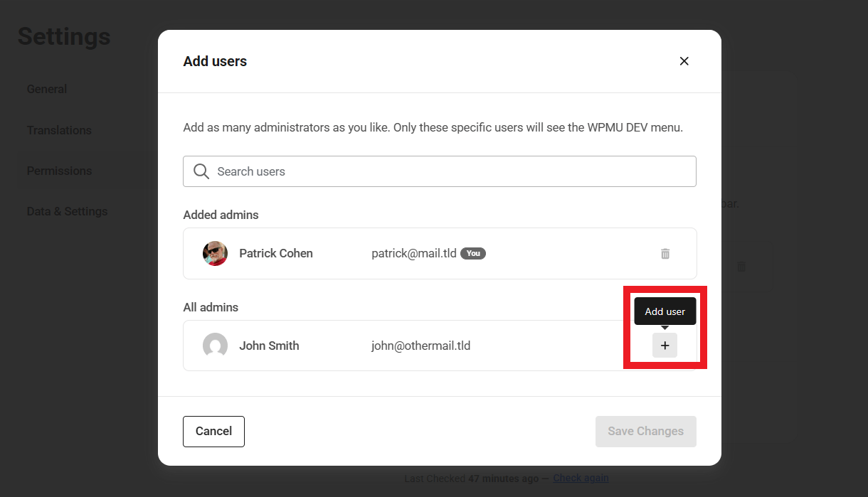The height and width of the screenshot is (497, 868).
Task: Close the Add users dialog
Action: pos(684,61)
